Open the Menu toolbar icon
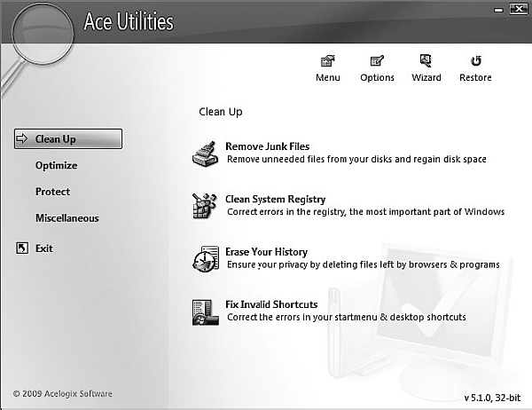The image size is (532, 410). (327, 62)
